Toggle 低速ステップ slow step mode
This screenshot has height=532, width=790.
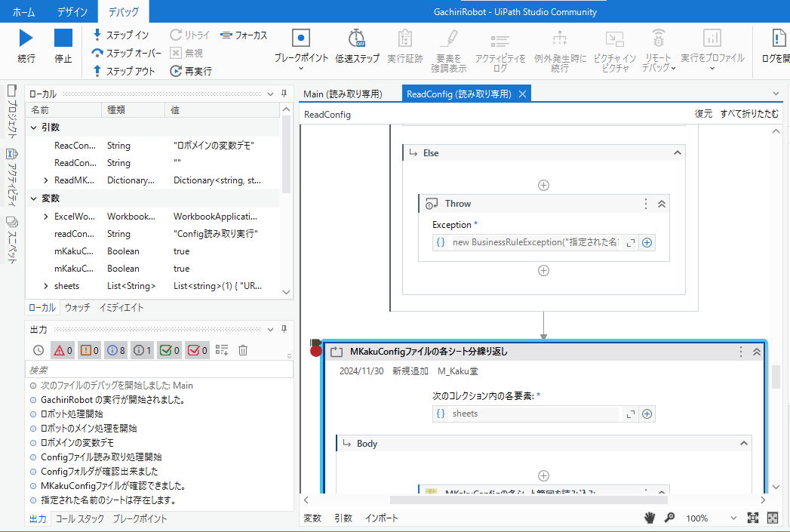(x=357, y=46)
